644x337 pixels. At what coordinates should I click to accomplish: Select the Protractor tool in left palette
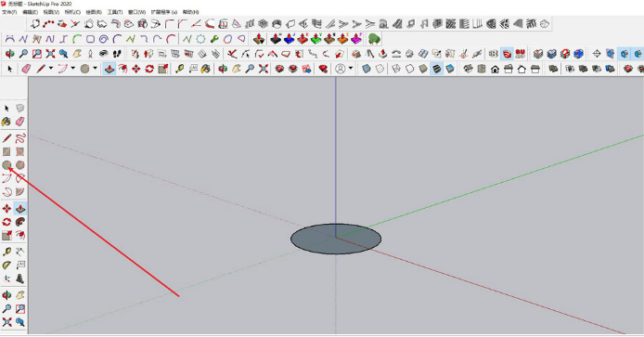coord(6,266)
